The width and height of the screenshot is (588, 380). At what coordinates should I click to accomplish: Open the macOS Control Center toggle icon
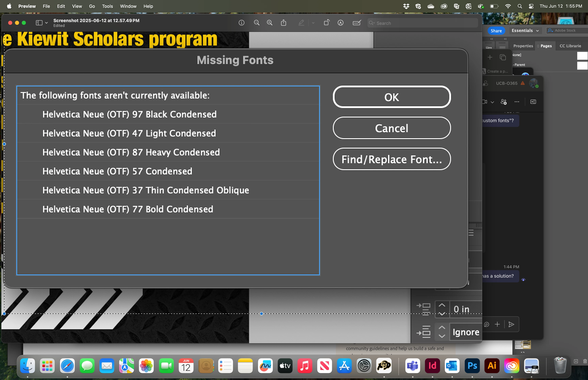click(x=531, y=6)
